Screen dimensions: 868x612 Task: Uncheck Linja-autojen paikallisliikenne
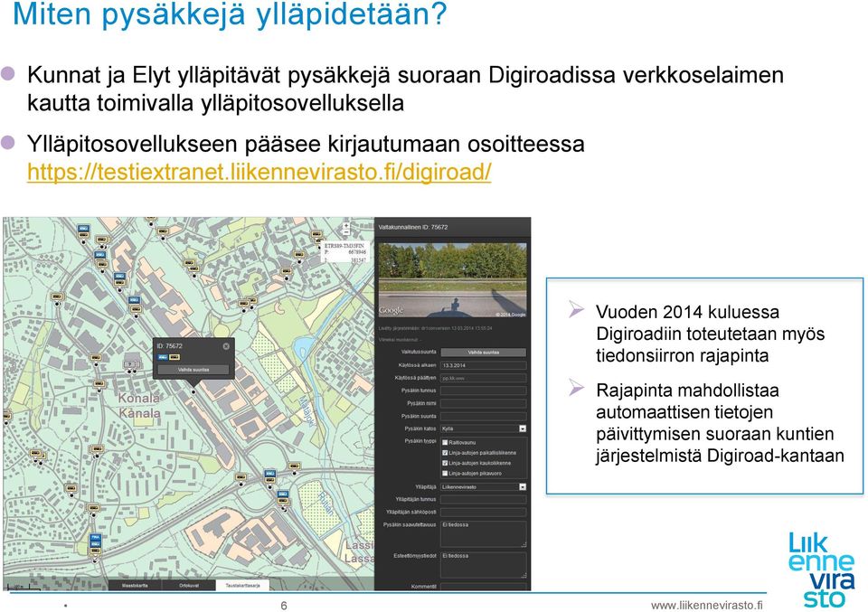pos(445,453)
